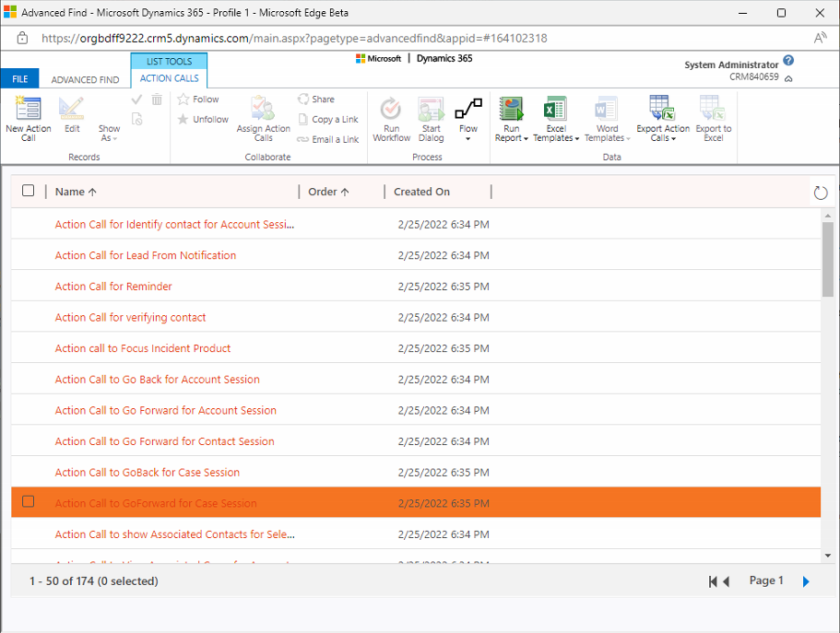Image resolution: width=840 pixels, height=633 pixels.
Task: Click the LIST TOOLS tab header
Action: click(x=170, y=61)
